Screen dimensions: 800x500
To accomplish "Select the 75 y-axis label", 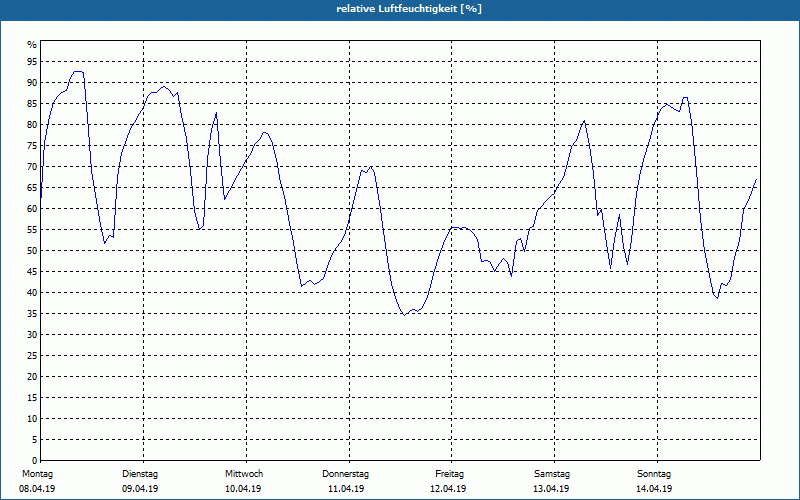I will point(32,145).
